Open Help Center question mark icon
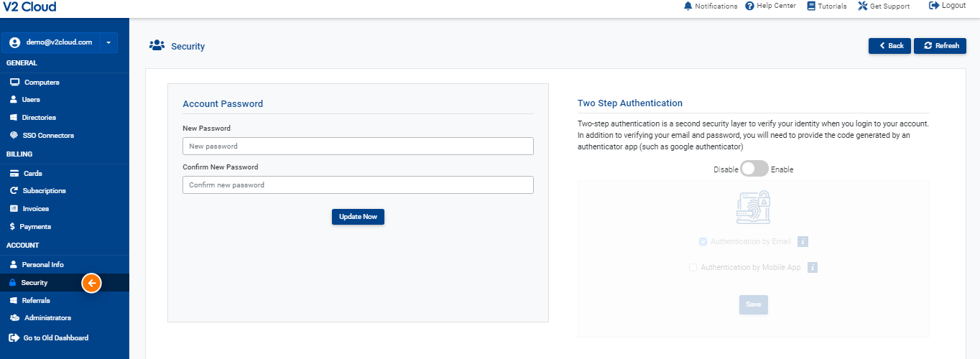The height and width of the screenshot is (359, 980). pos(749,6)
